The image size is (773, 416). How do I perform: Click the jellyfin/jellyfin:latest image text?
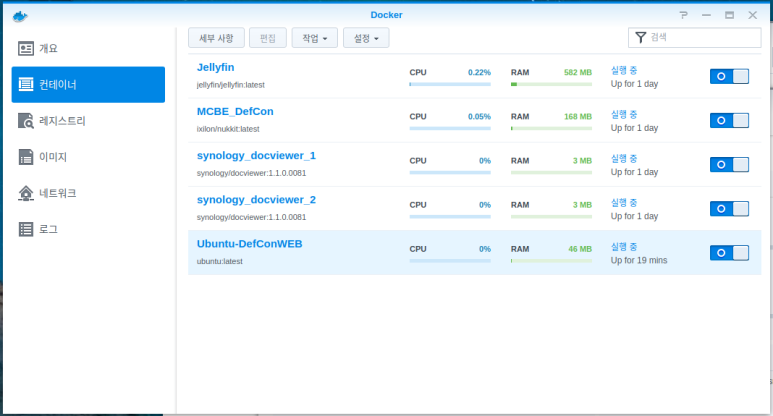click(x=231, y=85)
